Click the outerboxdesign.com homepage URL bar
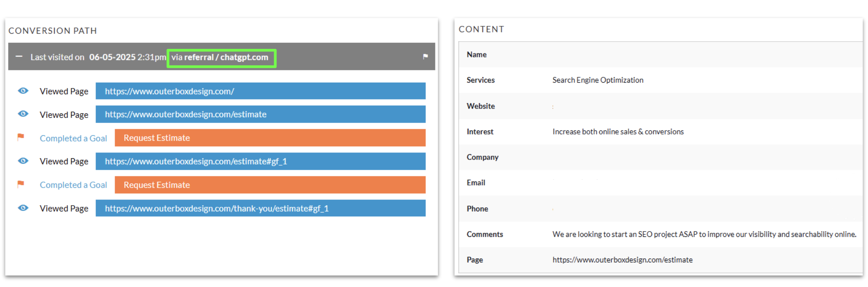This screenshot has width=868, height=287. click(x=260, y=91)
